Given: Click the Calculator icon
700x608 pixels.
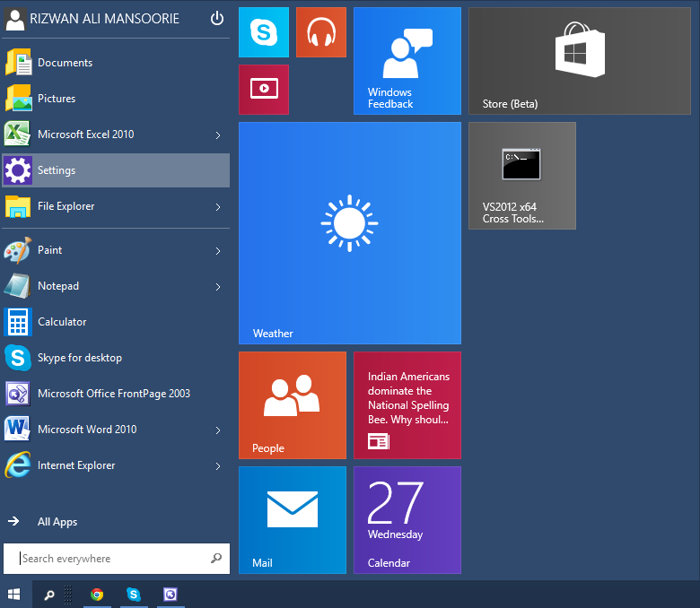Looking at the screenshot, I should [x=18, y=322].
